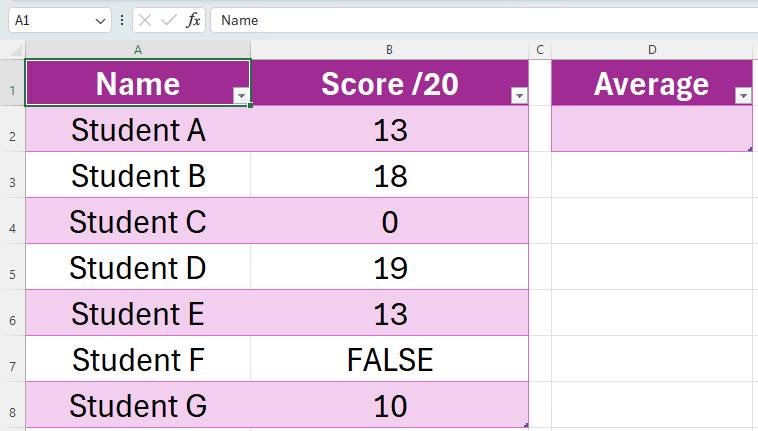Click inside the formula bar showing Name
The width and height of the screenshot is (758, 431).
pyautogui.click(x=483, y=20)
